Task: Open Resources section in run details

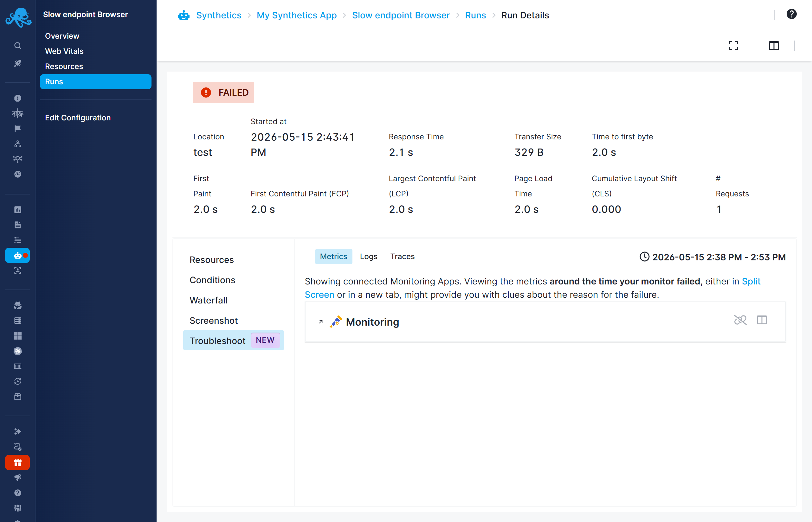Action: click(x=212, y=260)
